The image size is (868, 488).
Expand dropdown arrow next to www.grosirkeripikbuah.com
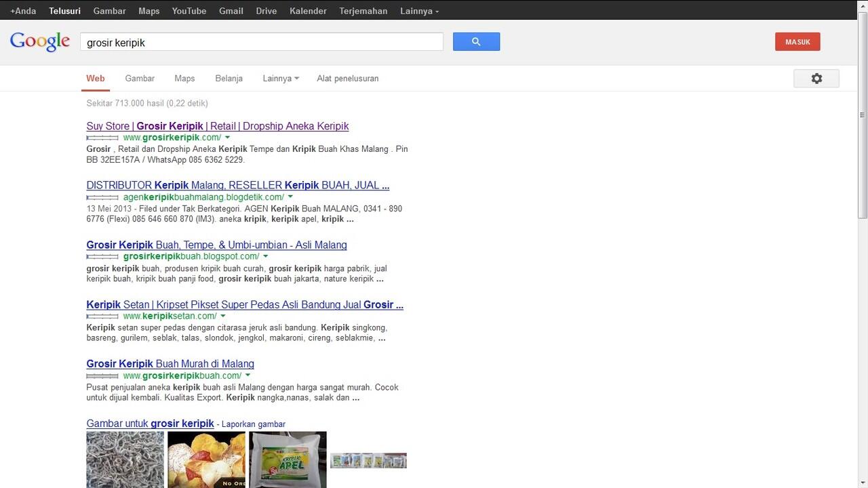pos(248,375)
